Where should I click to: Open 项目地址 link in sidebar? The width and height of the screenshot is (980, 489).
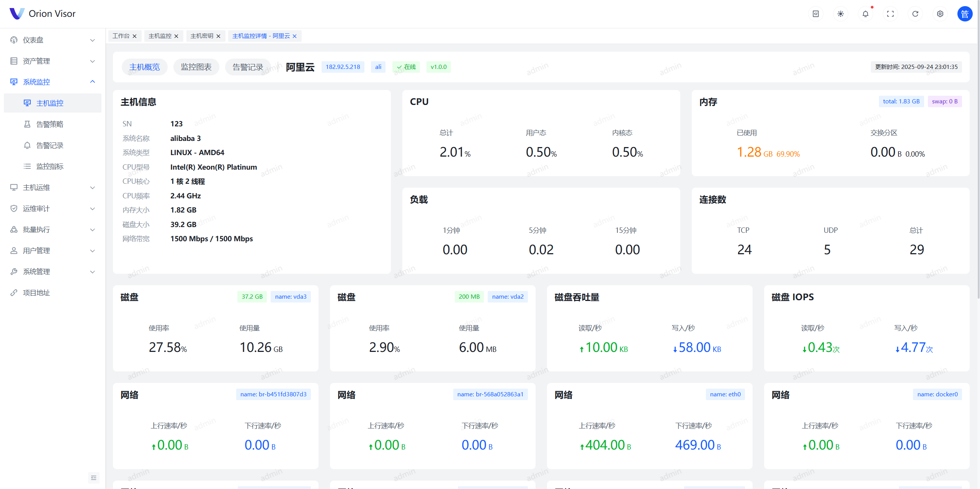(36, 293)
